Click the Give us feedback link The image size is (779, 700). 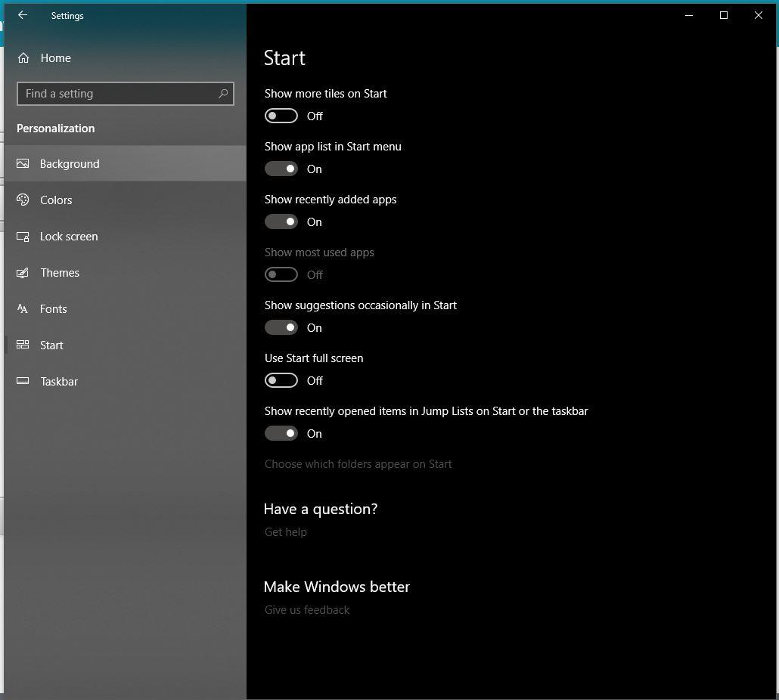(306, 609)
